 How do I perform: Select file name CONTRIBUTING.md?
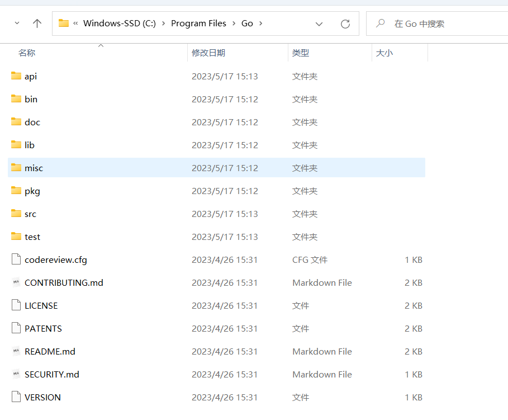point(64,283)
